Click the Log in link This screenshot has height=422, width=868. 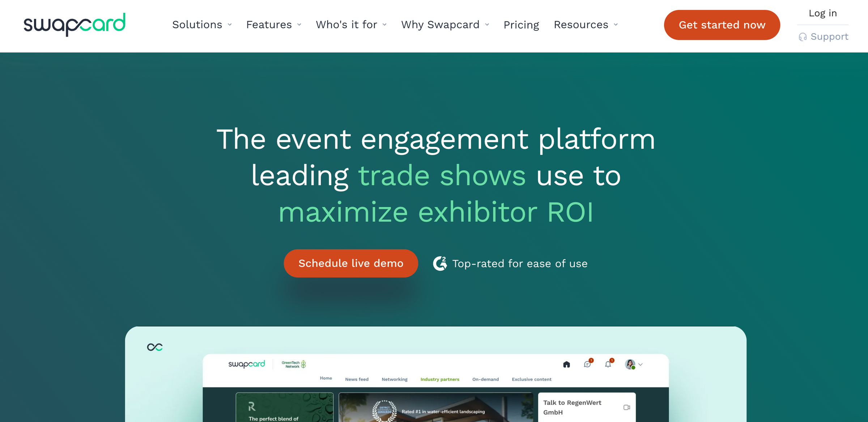pos(822,13)
